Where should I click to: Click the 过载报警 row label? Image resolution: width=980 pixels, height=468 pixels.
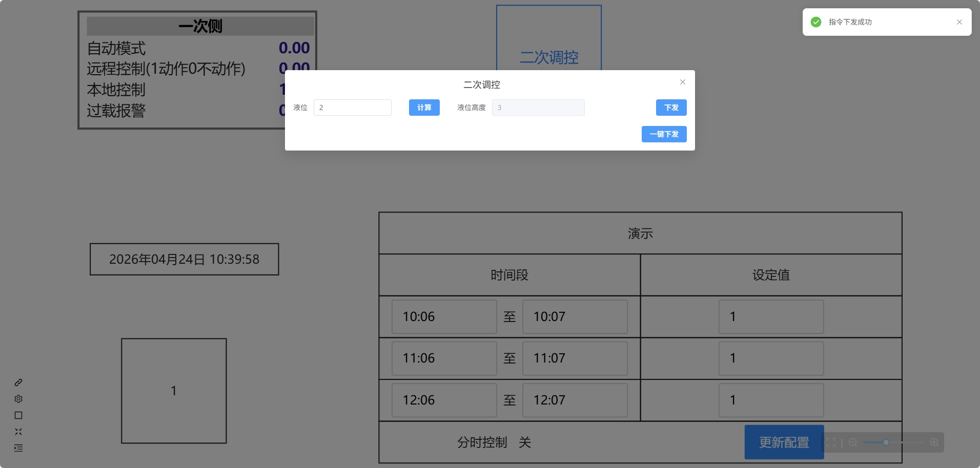116,111
